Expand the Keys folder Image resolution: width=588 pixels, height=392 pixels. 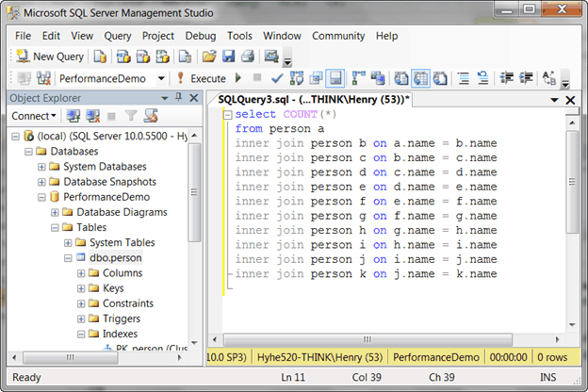(x=81, y=288)
